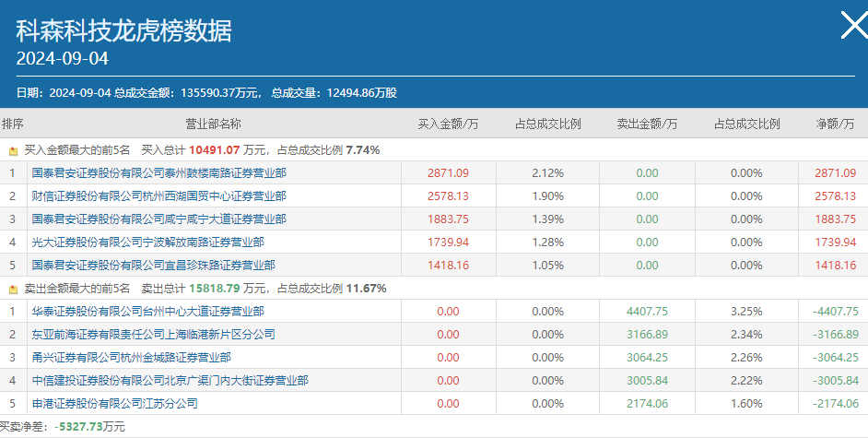Open 国泰君安 泰州鼓楼南路证券营业部 link

158,173
